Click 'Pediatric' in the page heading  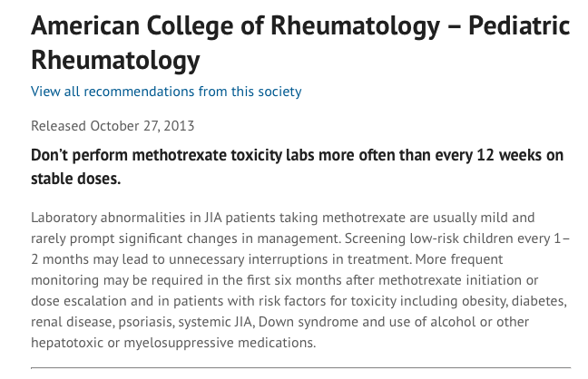[519, 25]
